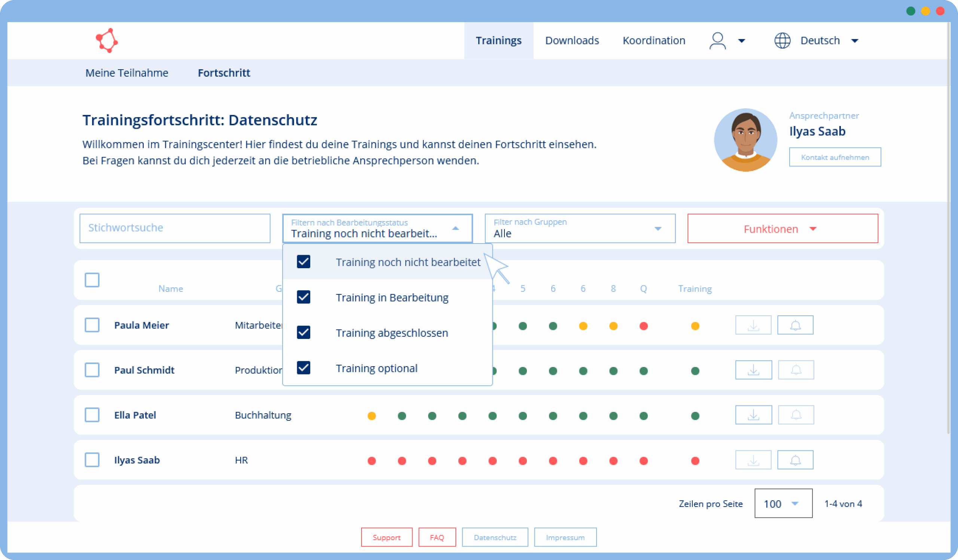Open the Meine Teilnahme sub-tab
The height and width of the screenshot is (560, 958).
click(126, 73)
